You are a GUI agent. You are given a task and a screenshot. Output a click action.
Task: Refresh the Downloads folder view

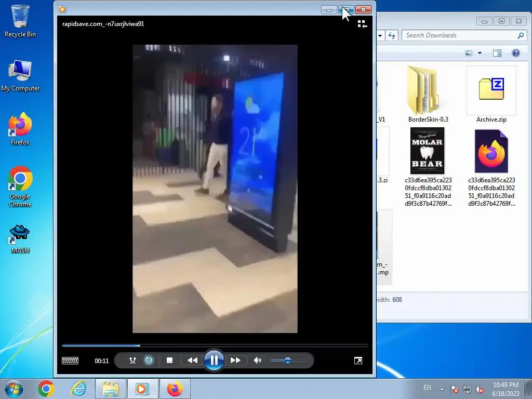[x=392, y=35]
